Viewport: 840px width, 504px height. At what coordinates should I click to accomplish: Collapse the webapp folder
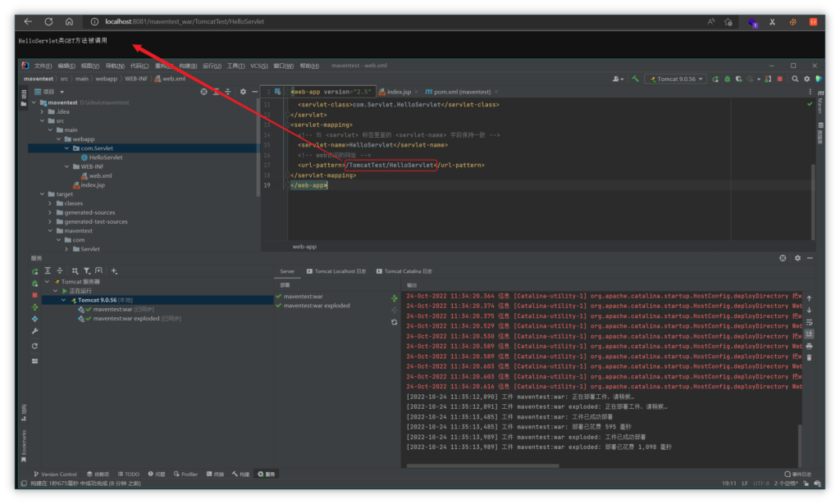[59, 139]
